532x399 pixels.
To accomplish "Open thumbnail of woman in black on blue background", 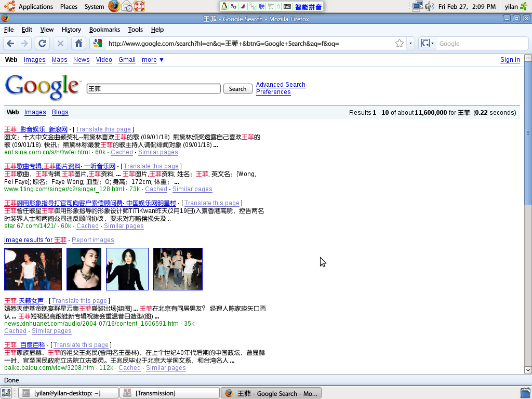I will [x=127, y=269].
